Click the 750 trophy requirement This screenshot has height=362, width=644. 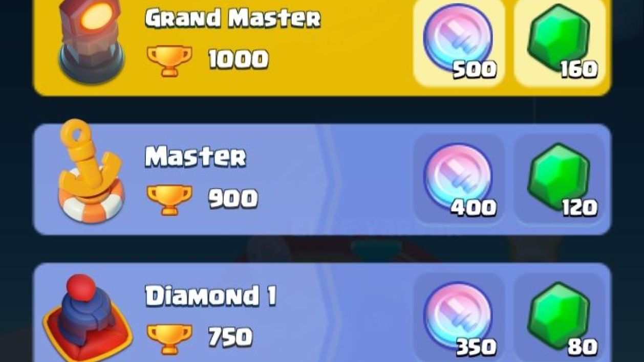pyautogui.click(x=230, y=337)
